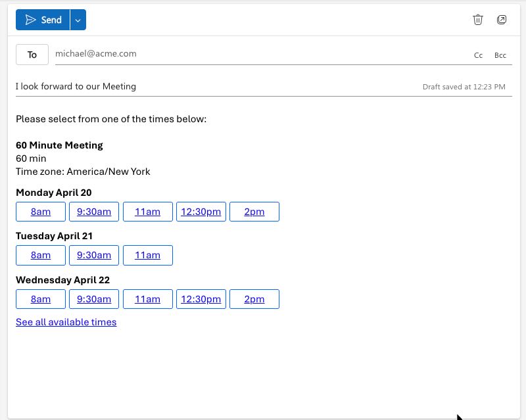
Task: Select Monday April 20 8am slot
Action: coord(41,212)
